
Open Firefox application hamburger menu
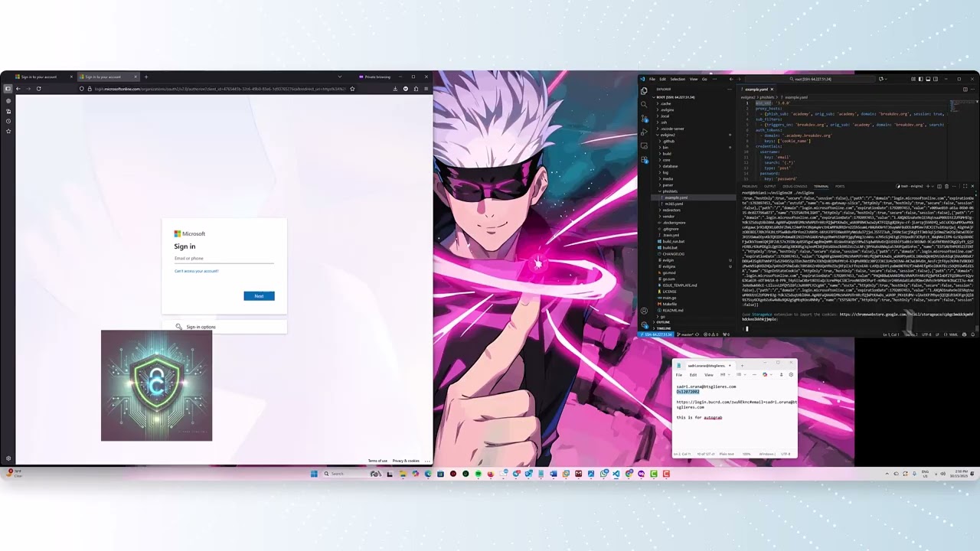point(426,89)
